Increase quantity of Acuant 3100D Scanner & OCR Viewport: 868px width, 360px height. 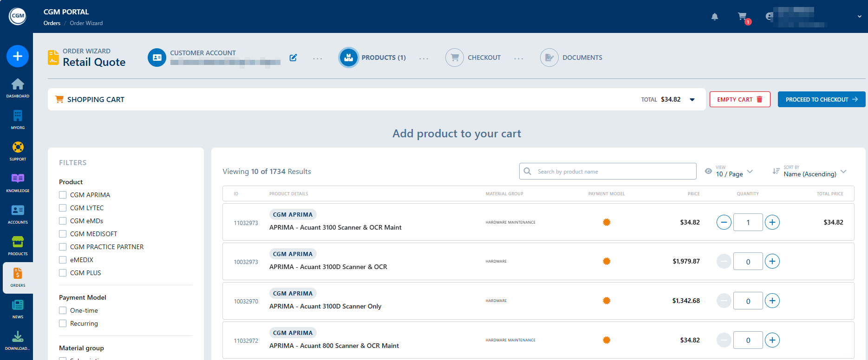[772, 261]
